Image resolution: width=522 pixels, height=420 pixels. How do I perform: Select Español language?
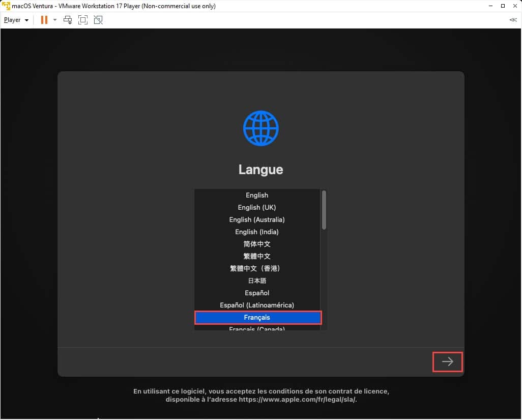point(257,293)
